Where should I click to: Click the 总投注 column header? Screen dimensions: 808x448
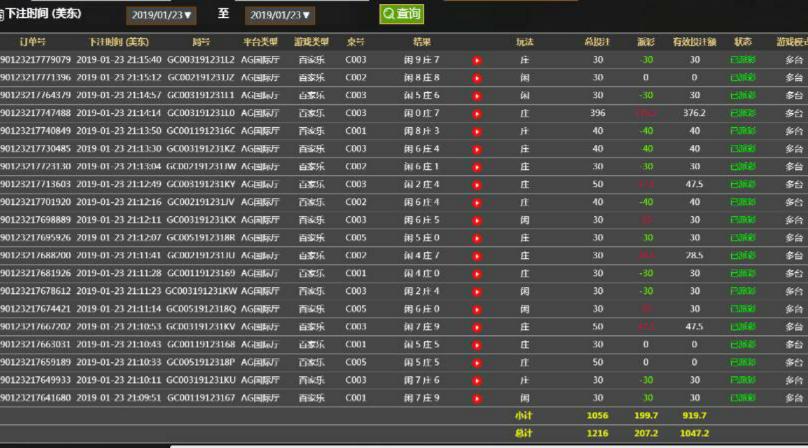(x=597, y=42)
